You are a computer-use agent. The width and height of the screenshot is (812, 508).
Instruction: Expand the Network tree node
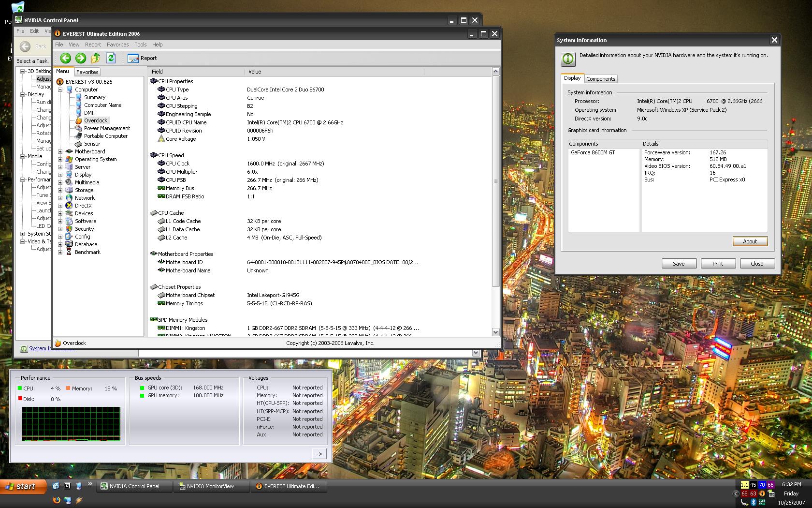point(60,198)
